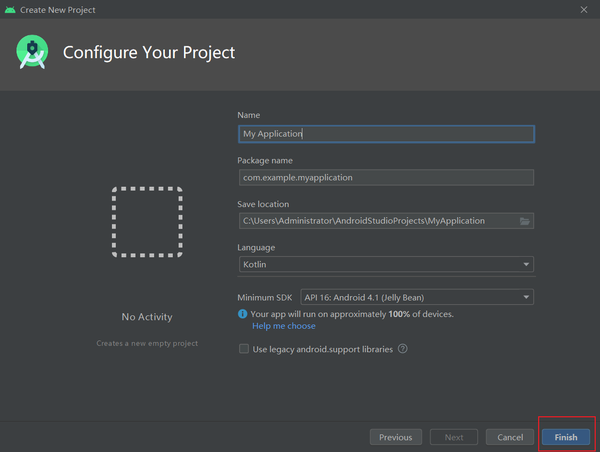Viewport: 600px width, 452px height.
Task: Click the 'Creates a new empty project' description
Action: point(147,343)
